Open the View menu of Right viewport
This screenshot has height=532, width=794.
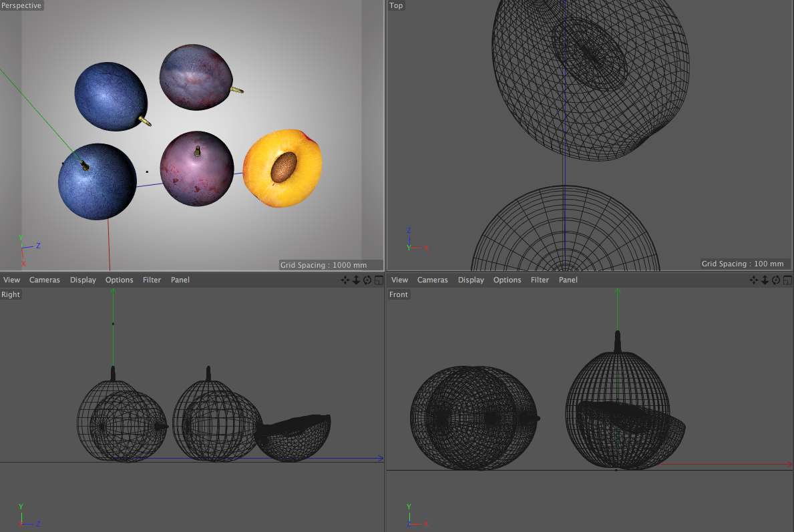pos(11,280)
